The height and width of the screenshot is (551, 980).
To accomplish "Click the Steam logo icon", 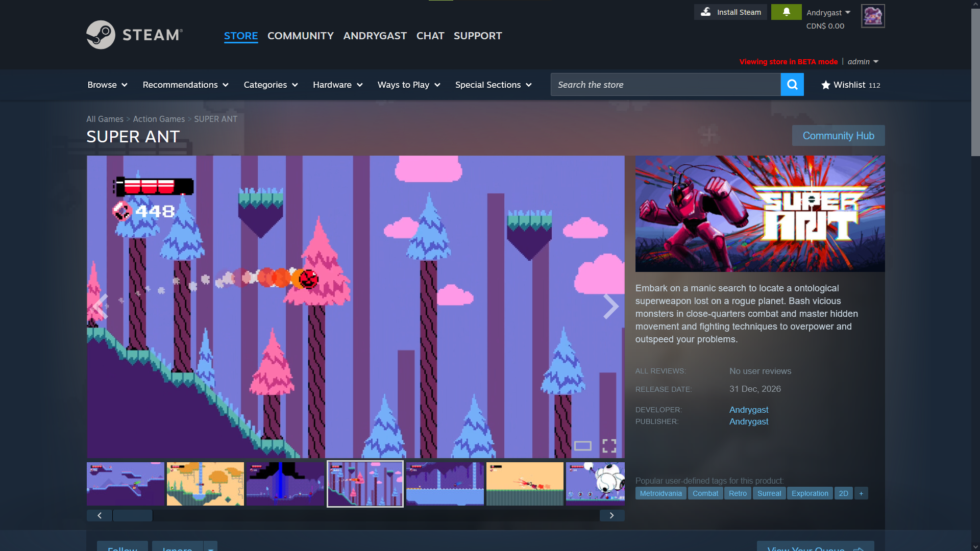I will [101, 35].
